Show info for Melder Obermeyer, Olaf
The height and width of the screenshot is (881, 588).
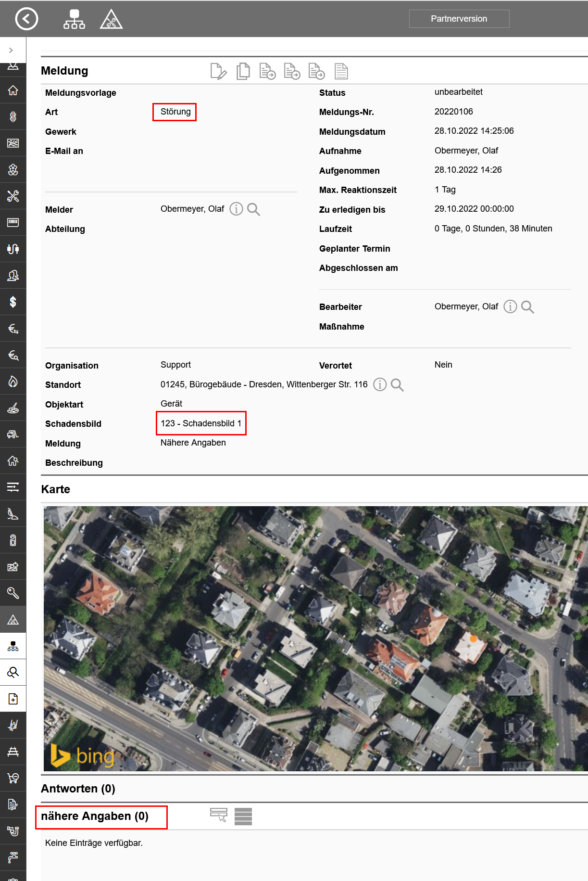click(236, 209)
